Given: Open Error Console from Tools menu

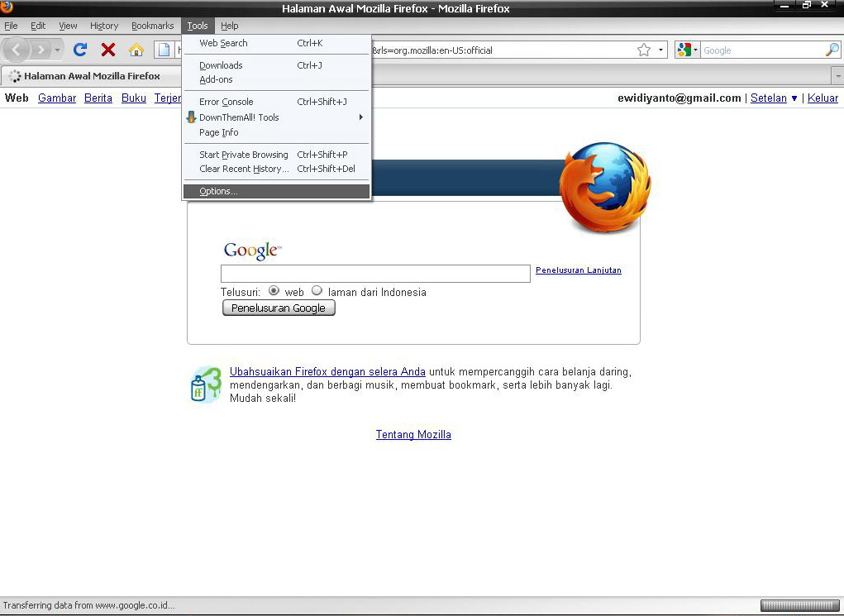Looking at the screenshot, I should point(277,102).
